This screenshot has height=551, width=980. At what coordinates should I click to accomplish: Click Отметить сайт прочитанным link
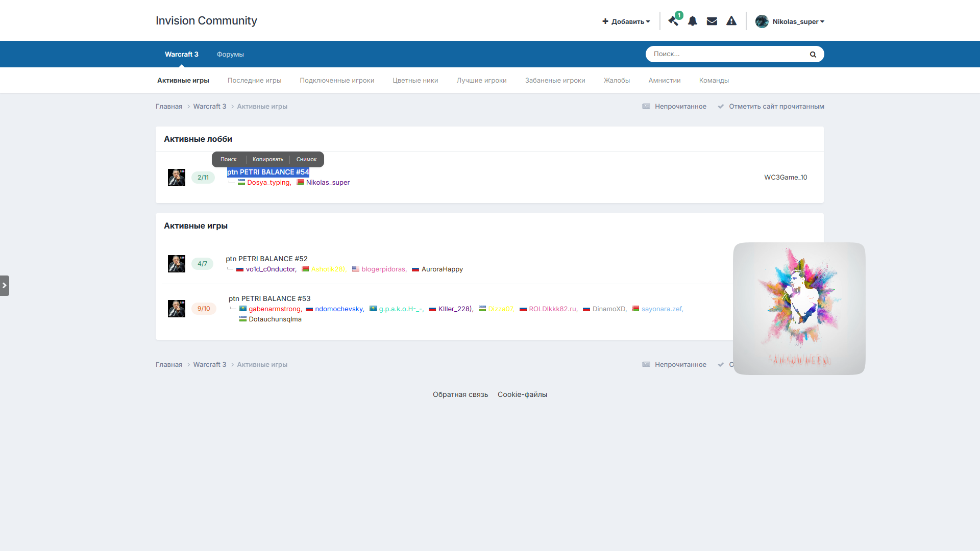point(771,107)
